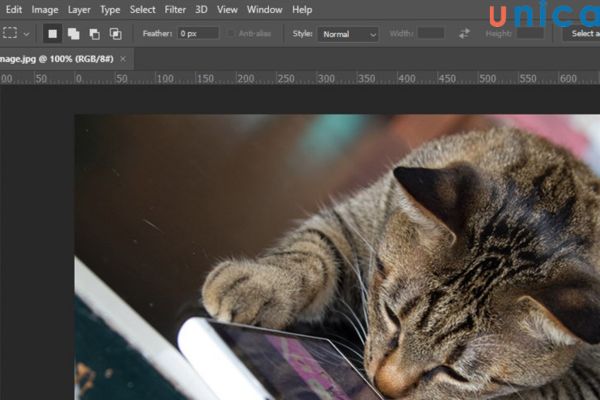Viewport: 600px width, 400px height.
Task: Open the Edit menu
Action: (14, 9)
